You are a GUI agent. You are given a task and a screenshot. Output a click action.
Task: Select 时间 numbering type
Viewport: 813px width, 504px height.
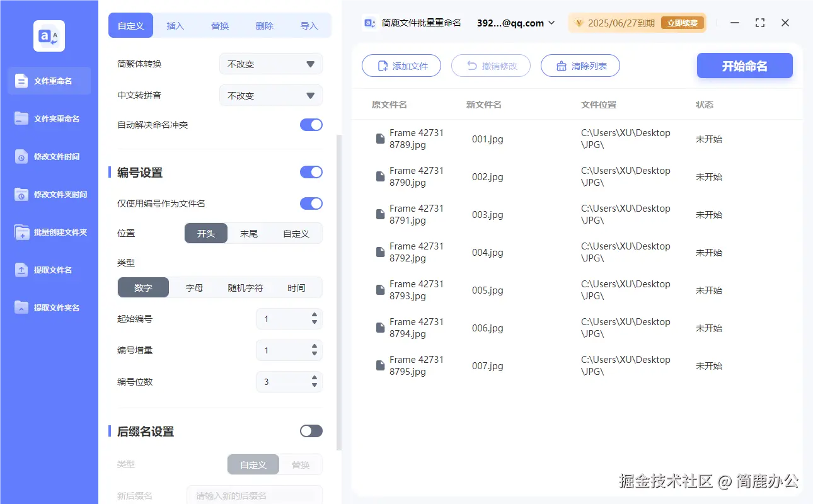[296, 287]
